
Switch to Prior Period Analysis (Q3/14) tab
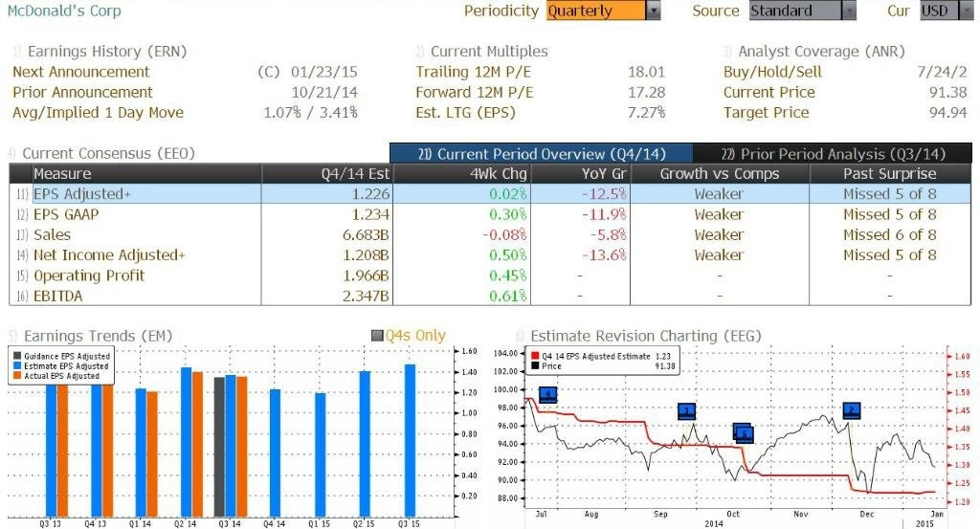click(x=833, y=154)
